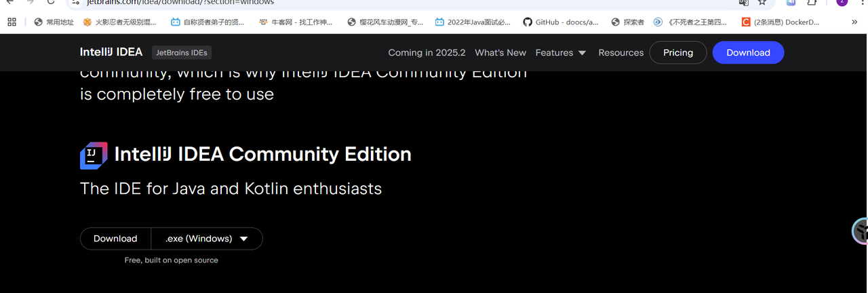
Task: Click the 'IntelliJ IDEA Community Edition' heading
Action: (262, 154)
